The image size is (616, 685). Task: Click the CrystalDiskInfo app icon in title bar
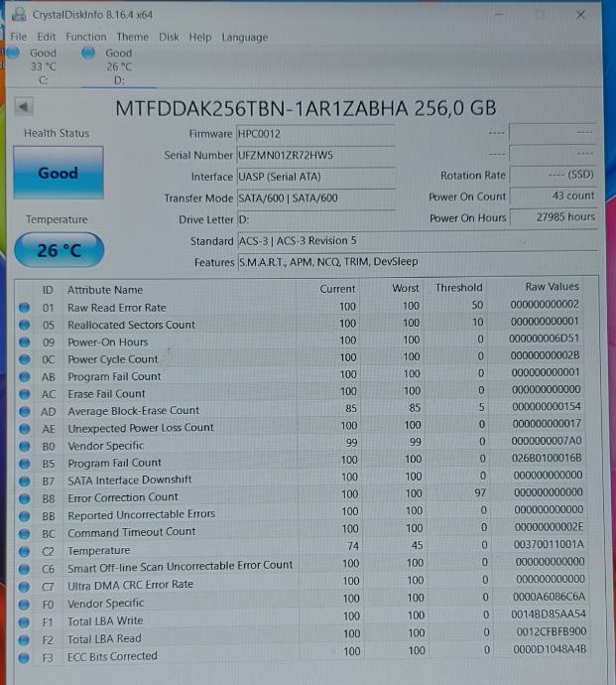pos(19,14)
